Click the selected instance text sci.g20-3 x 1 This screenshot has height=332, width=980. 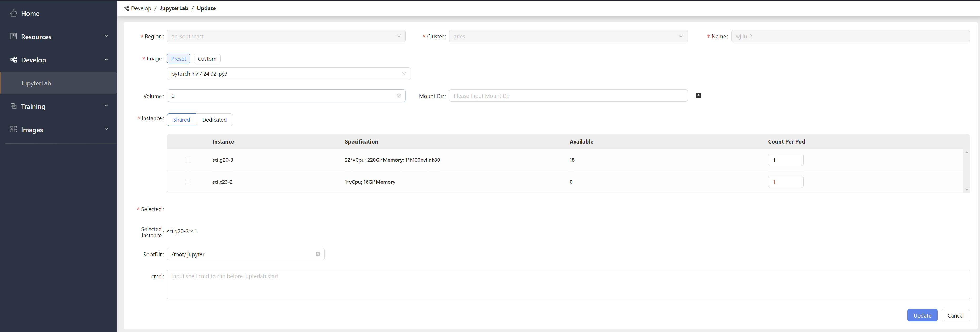pyautogui.click(x=182, y=231)
